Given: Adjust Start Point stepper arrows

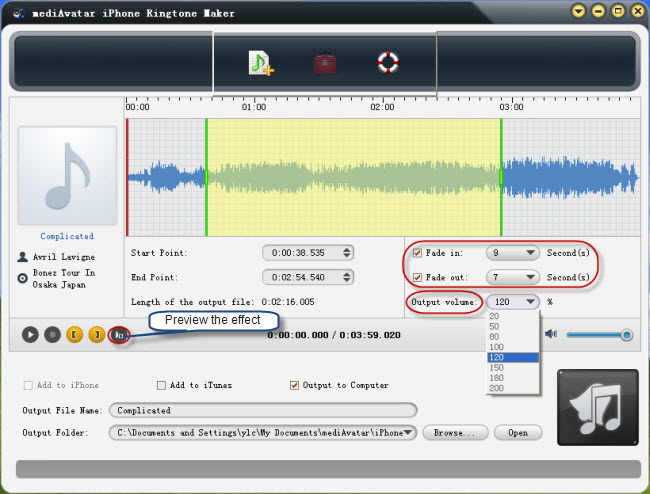Looking at the screenshot, I should click(x=347, y=253).
